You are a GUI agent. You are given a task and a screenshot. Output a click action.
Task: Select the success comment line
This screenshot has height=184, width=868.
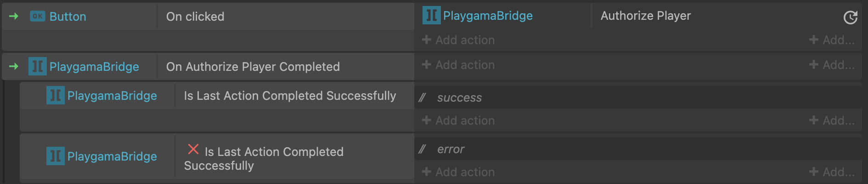459,98
